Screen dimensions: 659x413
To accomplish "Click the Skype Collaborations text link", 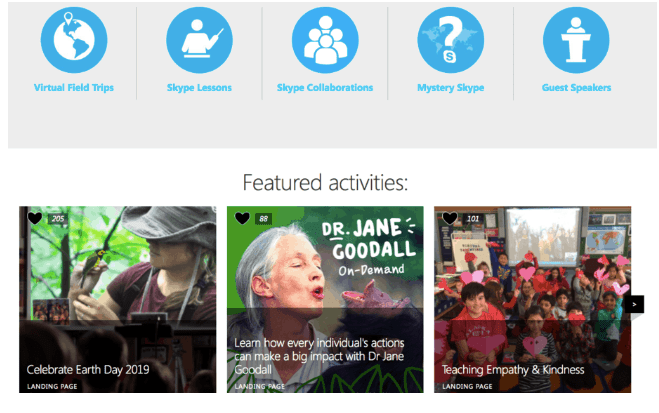I will [x=325, y=88].
